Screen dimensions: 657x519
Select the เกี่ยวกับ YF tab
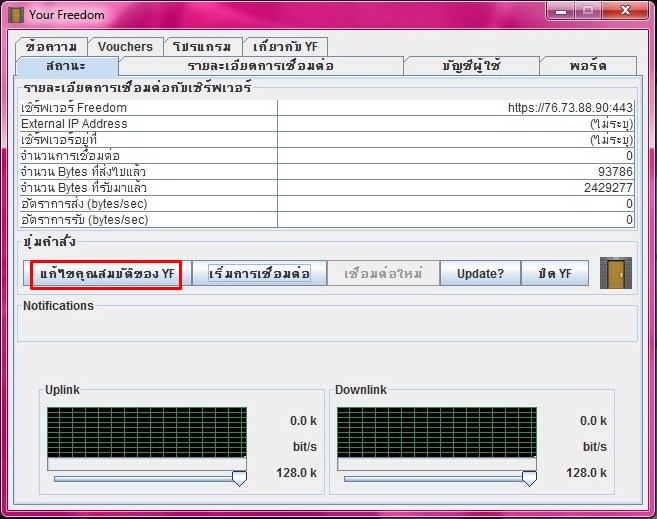285,46
